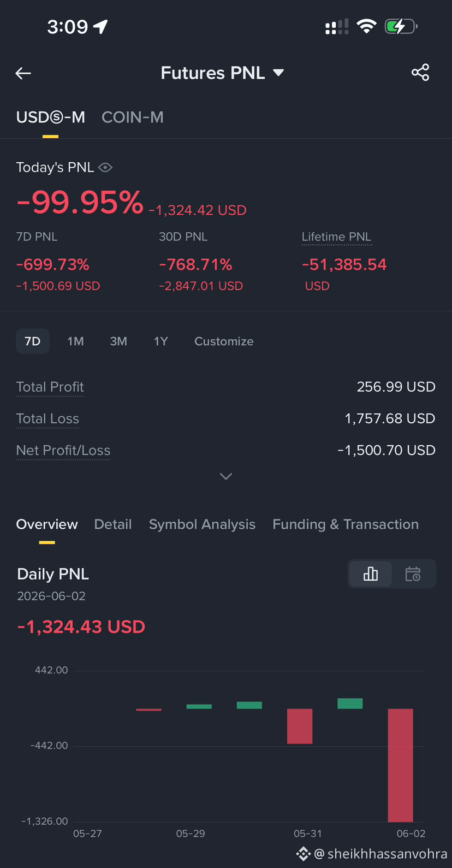This screenshot has width=452, height=868.
Task: Select the 7D range toggle
Action: point(33,341)
